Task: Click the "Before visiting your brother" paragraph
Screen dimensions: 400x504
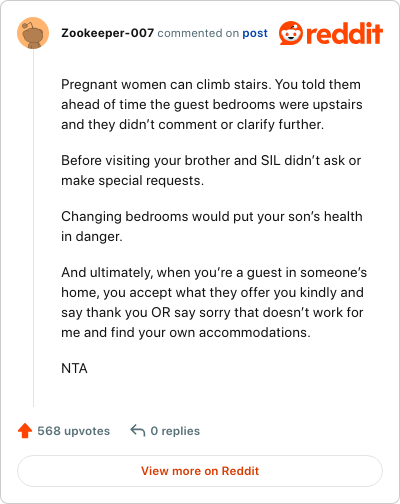Action: (x=211, y=170)
